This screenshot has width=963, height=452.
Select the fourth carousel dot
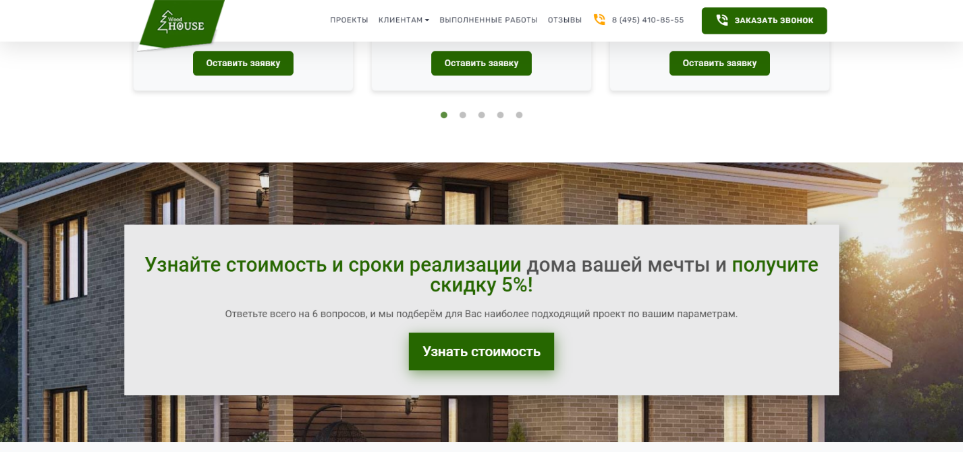tap(500, 115)
